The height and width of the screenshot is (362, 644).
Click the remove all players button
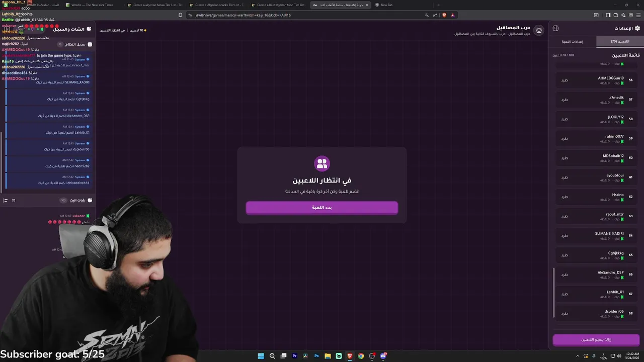596,340
